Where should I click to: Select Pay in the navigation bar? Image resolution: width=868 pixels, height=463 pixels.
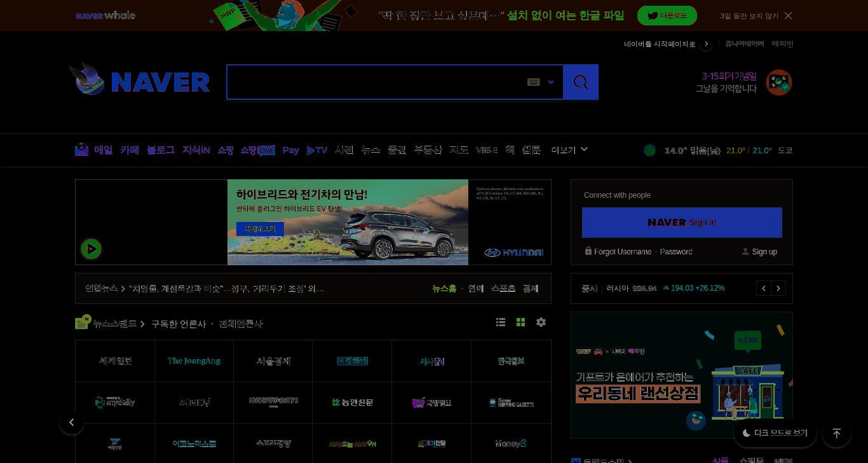tap(290, 150)
